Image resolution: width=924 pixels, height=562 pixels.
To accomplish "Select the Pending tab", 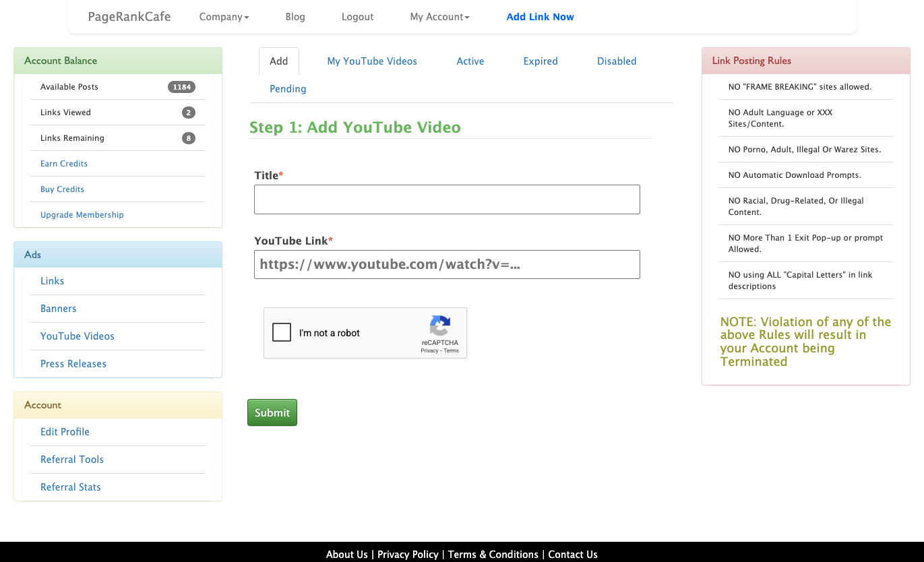I will 288,88.
